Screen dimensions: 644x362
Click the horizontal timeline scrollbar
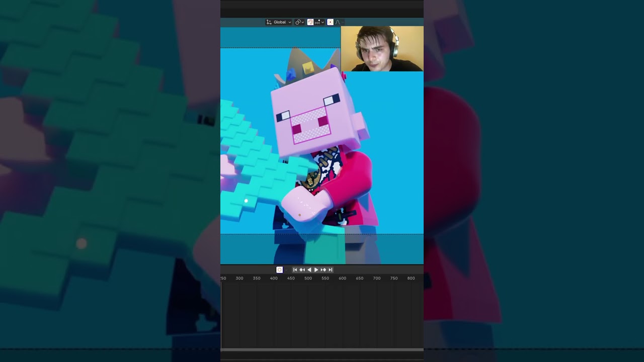point(322,349)
